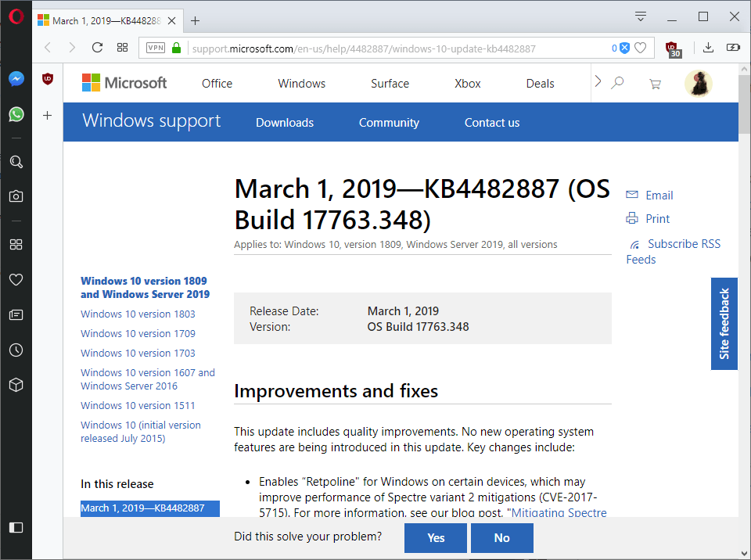Toggle sidebar panel button at bottom
The image size is (751, 560).
point(16,527)
